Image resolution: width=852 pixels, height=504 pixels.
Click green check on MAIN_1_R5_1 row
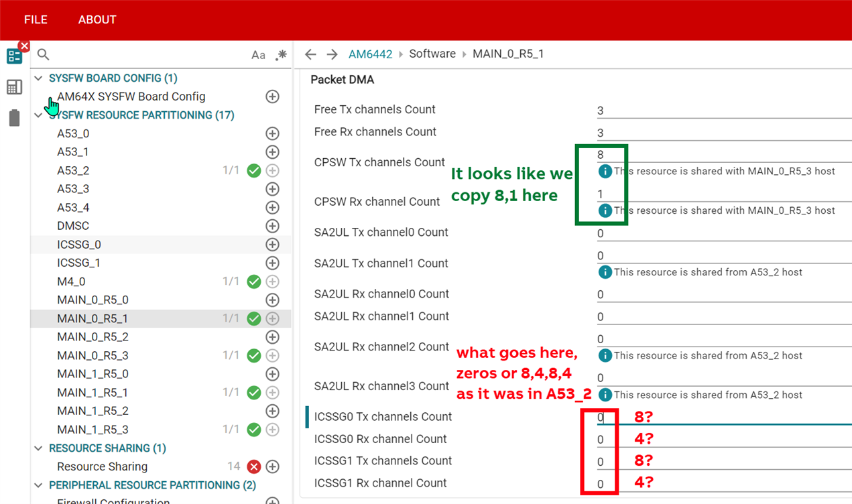[x=253, y=393]
